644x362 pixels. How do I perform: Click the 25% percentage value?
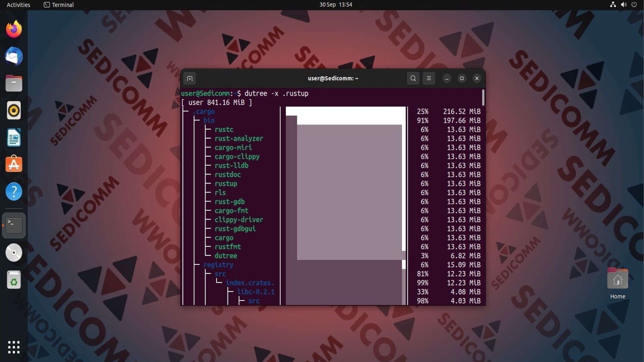point(423,112)
